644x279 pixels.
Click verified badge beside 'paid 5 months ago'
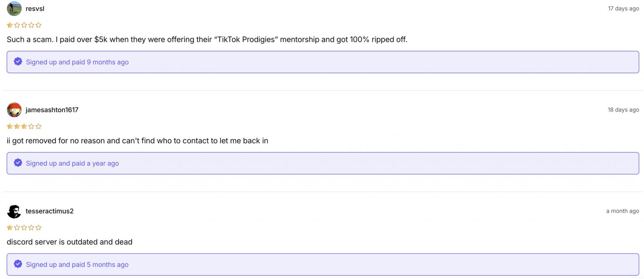[x=18, y=264]
